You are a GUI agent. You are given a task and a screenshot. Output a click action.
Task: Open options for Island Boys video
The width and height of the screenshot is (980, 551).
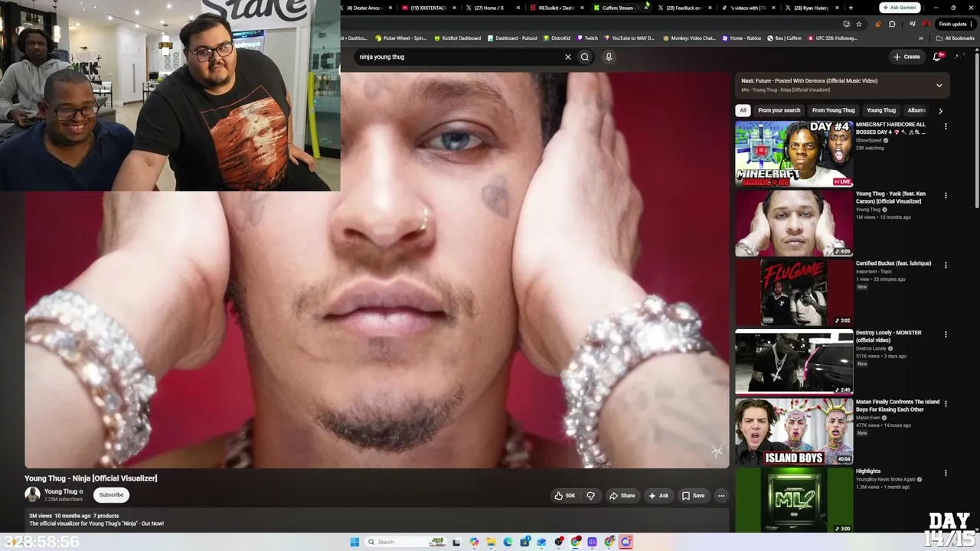tap(946, 404)
